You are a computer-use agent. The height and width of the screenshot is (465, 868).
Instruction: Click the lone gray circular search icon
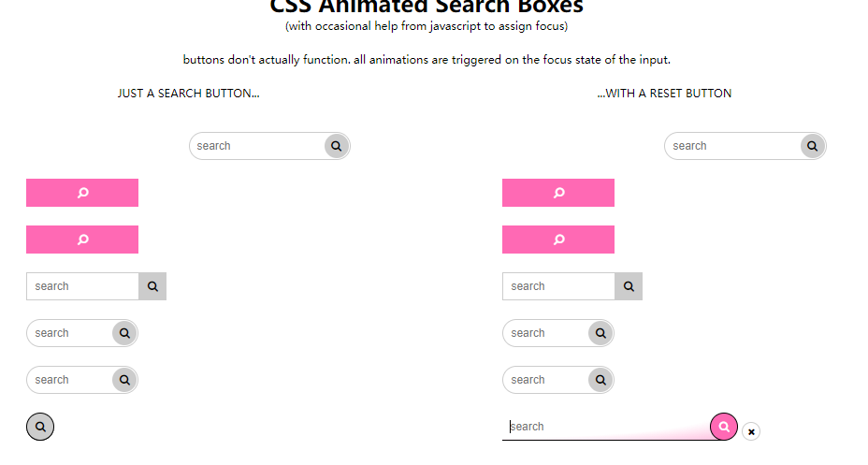[40, 427]
